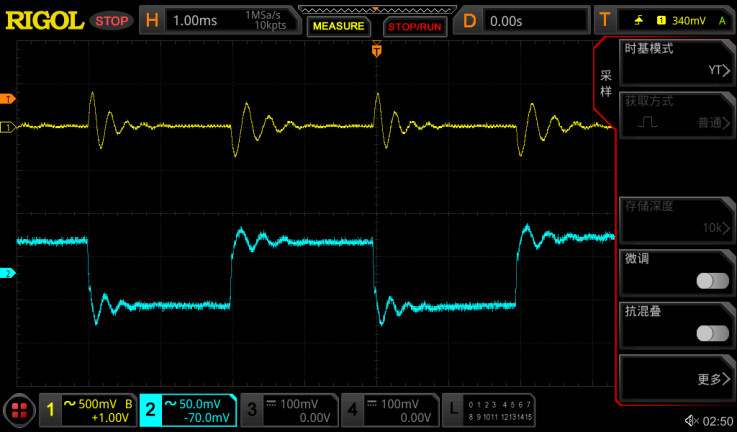Click channel 2 50.0mV scale readout
Screen dimensions: 737x432
[199, 404]
